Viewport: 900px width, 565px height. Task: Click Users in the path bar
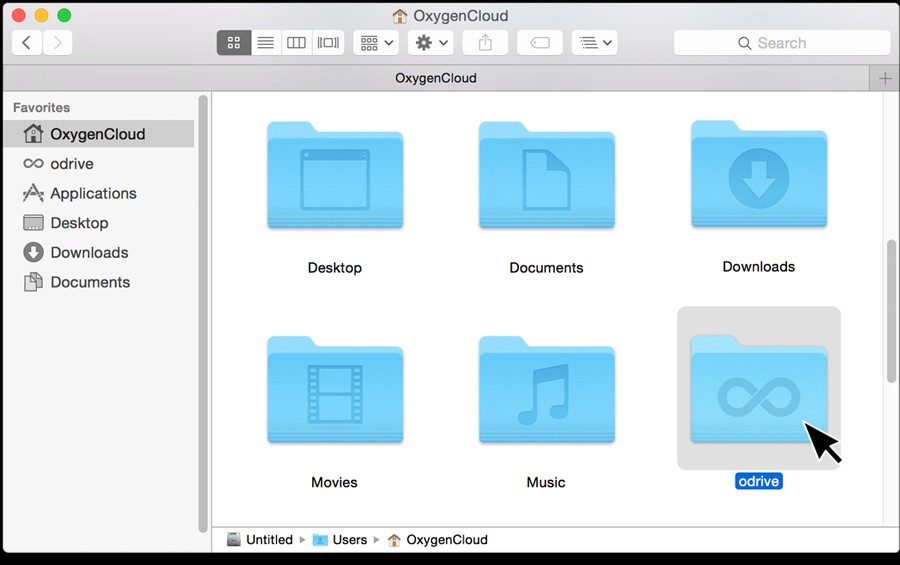coord(349,540)
